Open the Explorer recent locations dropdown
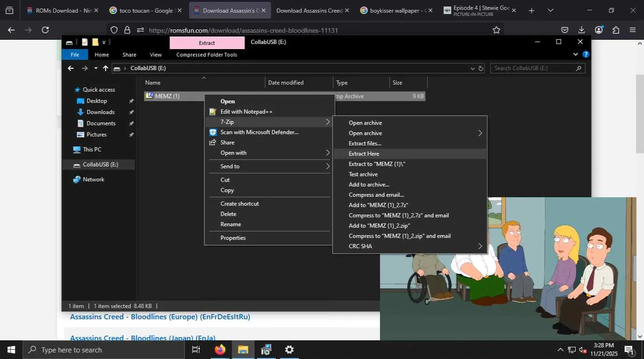644x359 pixels. (x=96, y=68)
